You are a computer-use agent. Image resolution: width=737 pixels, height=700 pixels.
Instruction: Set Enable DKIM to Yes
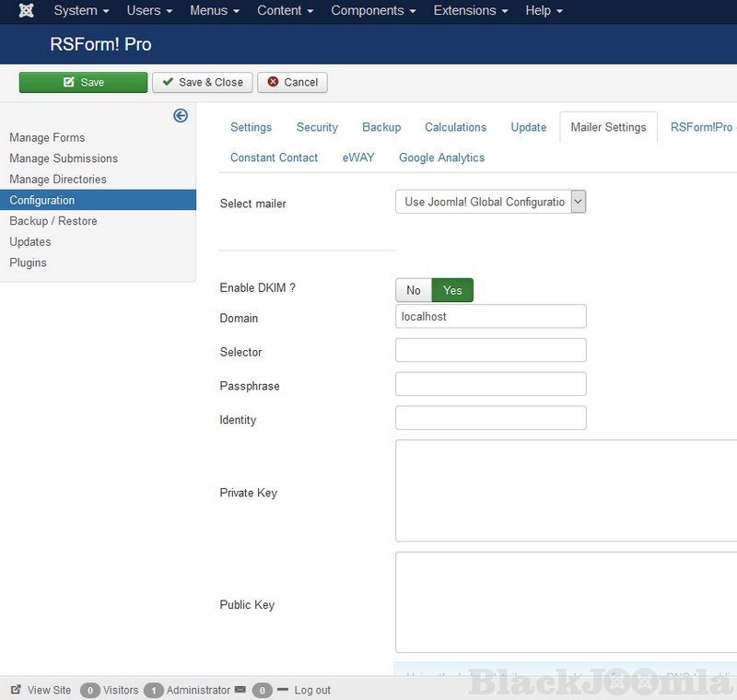tap(452, 290)
